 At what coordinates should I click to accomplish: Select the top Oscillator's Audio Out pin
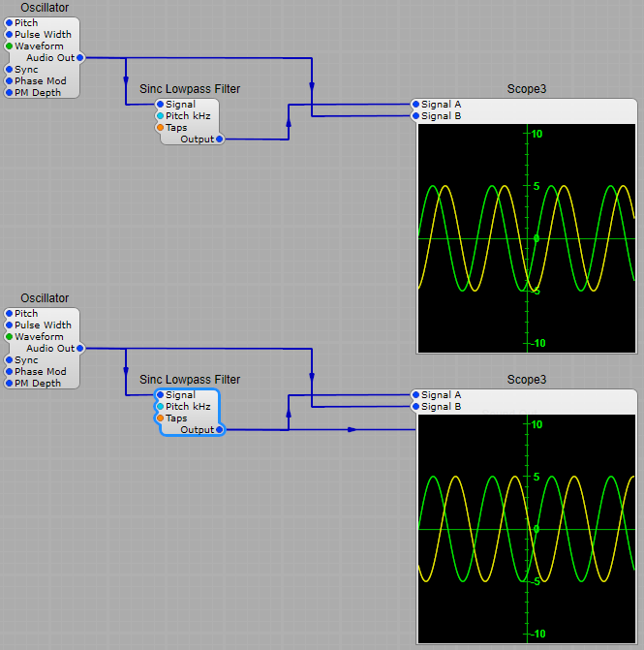[x=79, y=57]
